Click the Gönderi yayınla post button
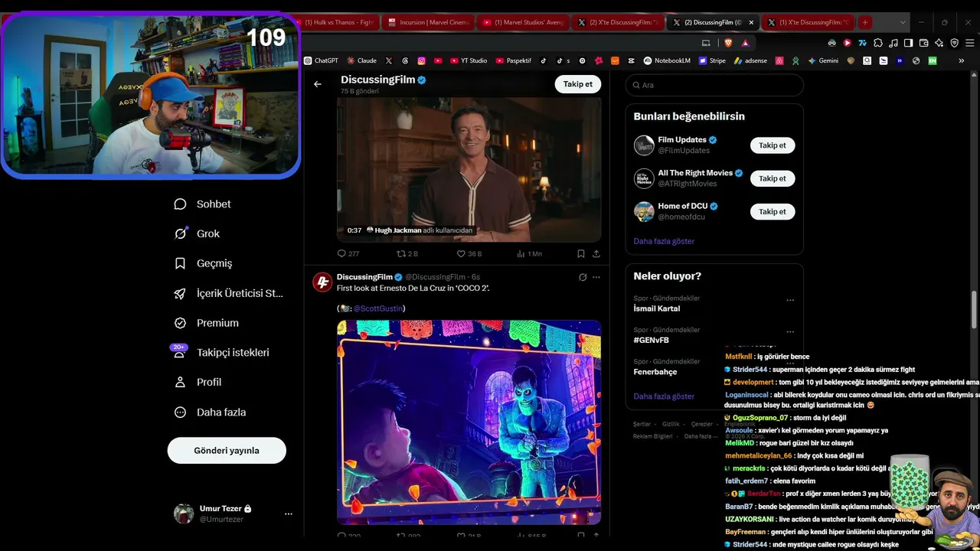 [x=227, y=450]
